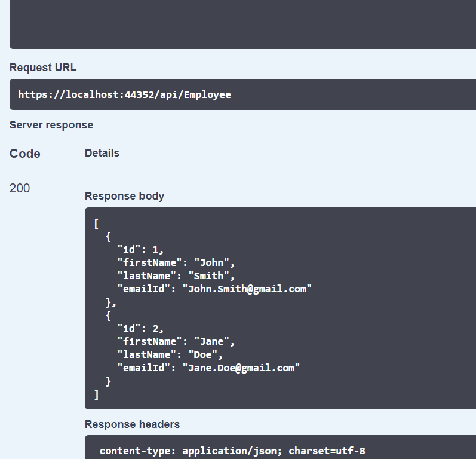Click the "id": 1 line in JSON
The image size is (476, 459).
(x=140, y=249)
